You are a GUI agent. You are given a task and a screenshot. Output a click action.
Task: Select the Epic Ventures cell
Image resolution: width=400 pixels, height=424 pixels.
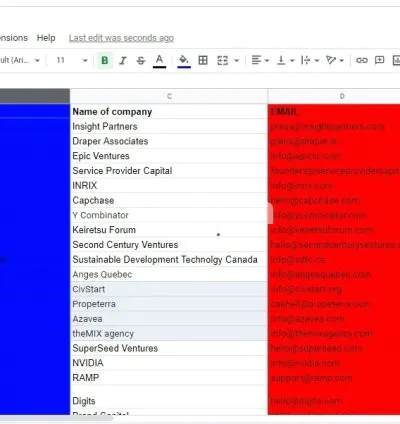[169, 156]
